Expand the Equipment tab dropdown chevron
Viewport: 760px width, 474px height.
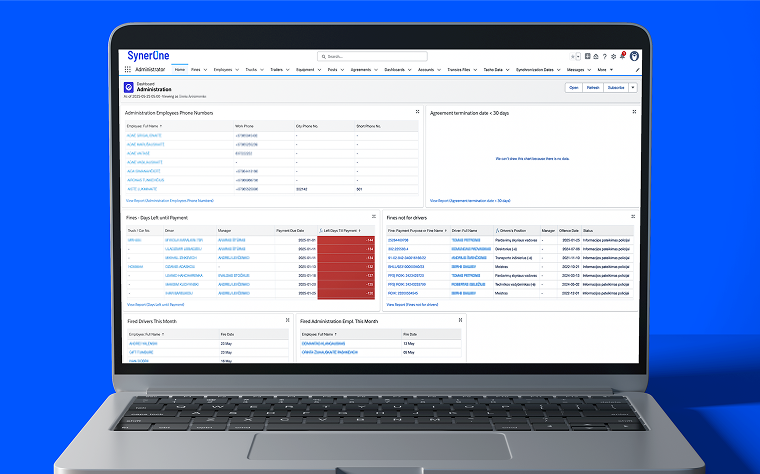coord(319,70)
